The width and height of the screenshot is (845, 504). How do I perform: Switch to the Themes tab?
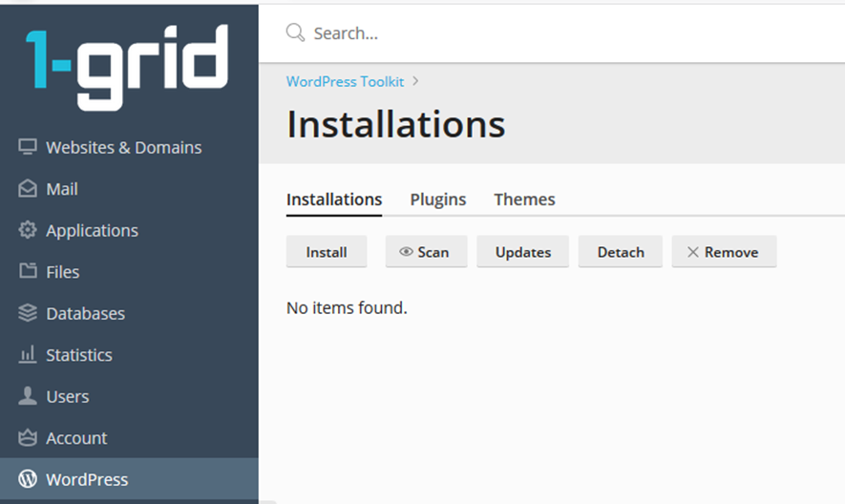coord(524,199)
